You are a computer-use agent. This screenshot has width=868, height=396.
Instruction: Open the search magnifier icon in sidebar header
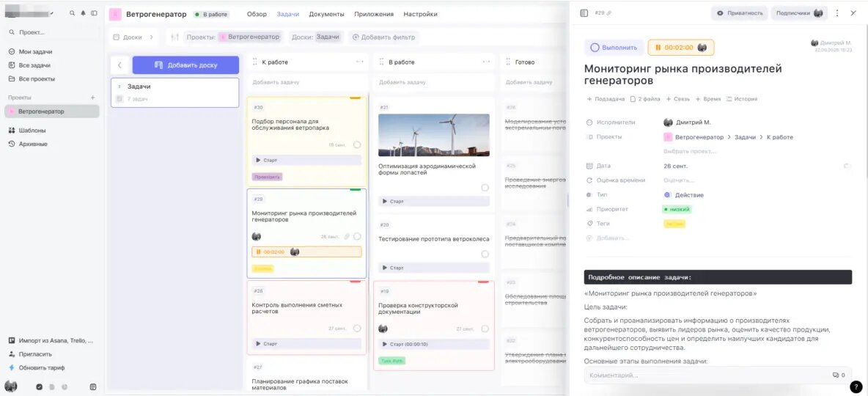point(73,13)
